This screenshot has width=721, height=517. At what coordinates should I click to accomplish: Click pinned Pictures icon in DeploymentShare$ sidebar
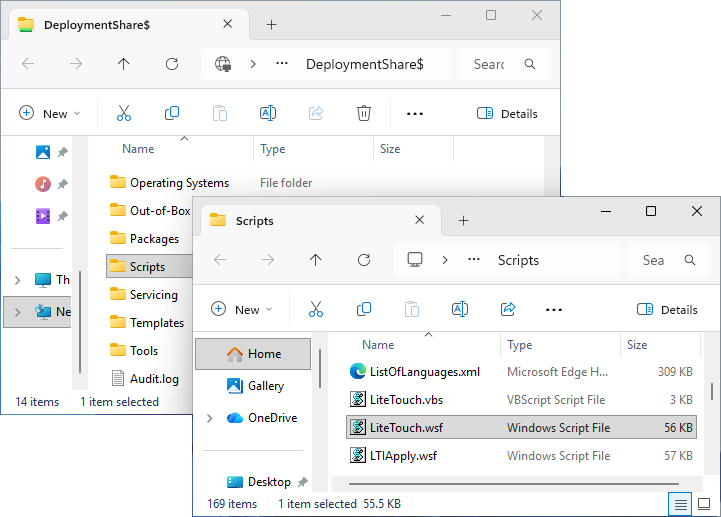pos(43,152)
